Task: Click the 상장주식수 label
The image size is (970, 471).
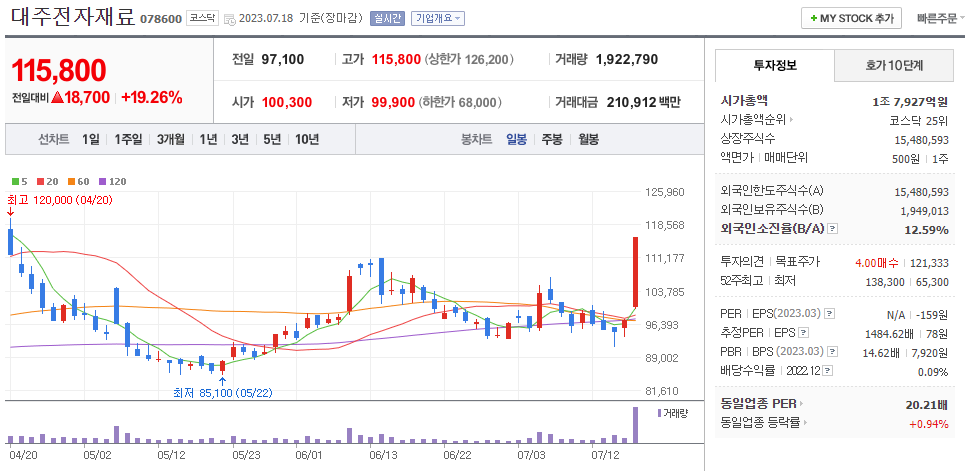Action: pos(748,139)
